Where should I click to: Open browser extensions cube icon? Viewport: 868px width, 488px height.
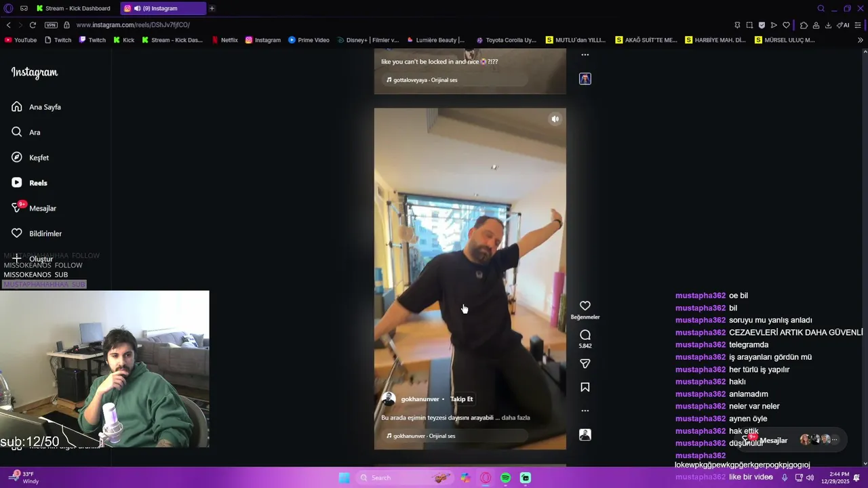pos(804,25)
